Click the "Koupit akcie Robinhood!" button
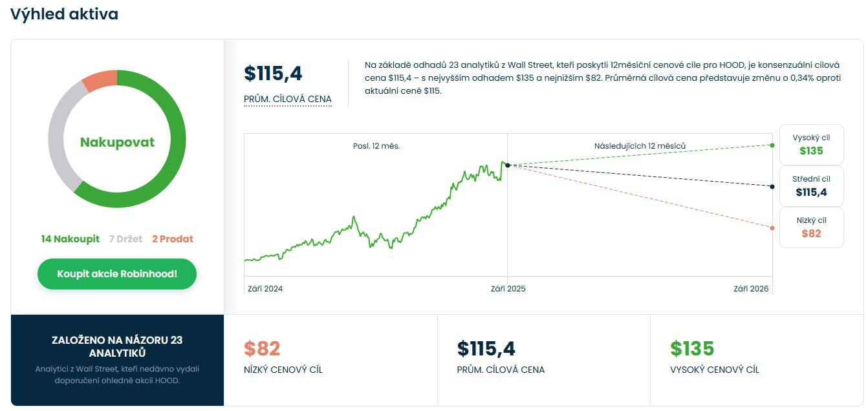This screenshot has width=868, height=411. point(117,274)
